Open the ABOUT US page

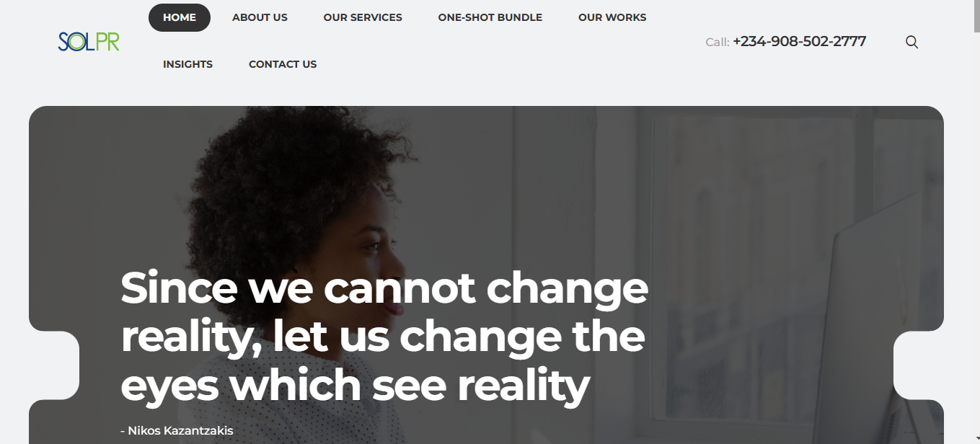click(260, 17)
